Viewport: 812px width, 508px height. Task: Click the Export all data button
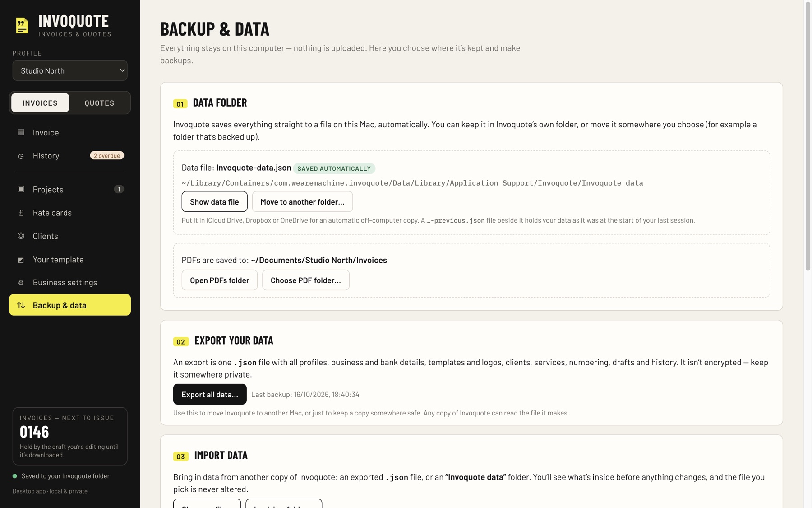tap(210, 395)
